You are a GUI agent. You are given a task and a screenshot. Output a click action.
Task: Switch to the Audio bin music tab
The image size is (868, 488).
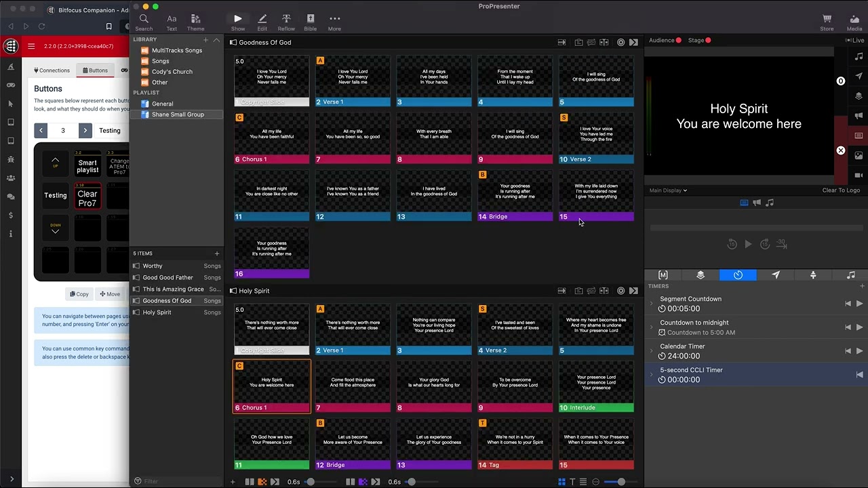tap(851, 275)
